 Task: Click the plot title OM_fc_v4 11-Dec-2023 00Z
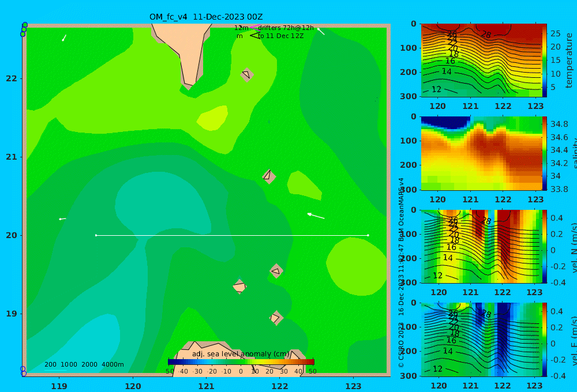coord(206,17)
